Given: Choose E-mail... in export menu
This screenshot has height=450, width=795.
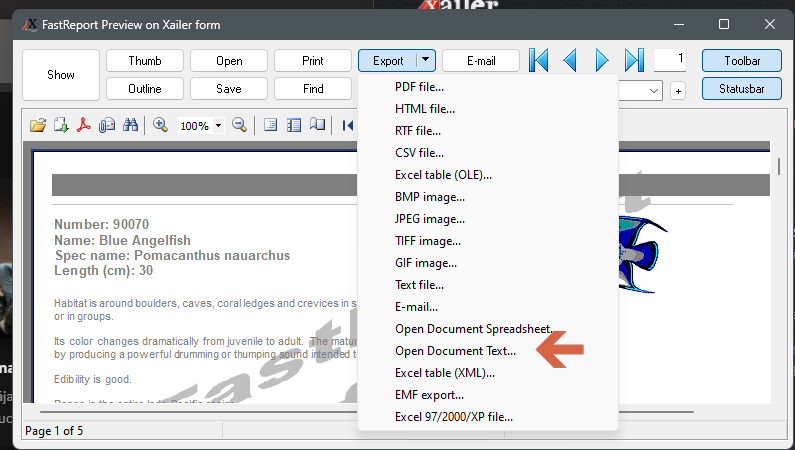Looking at the screenshot, I should pyautogui.click(x=488, y=307).
